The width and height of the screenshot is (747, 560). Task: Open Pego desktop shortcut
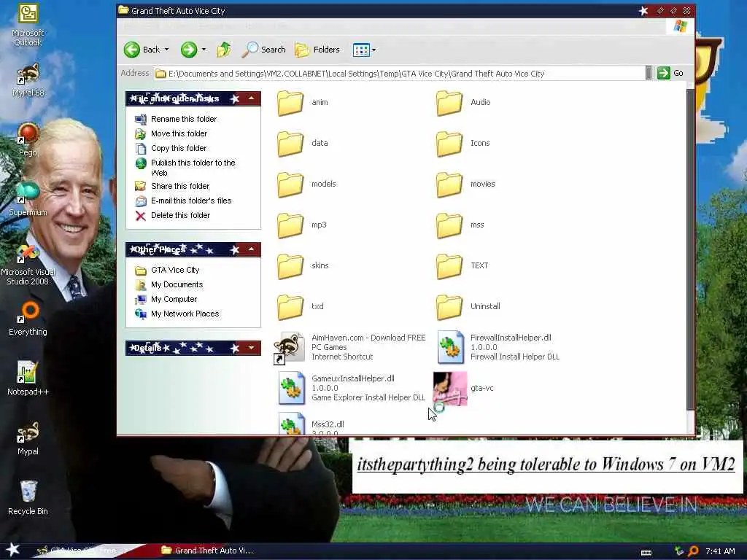coord(28,139)
